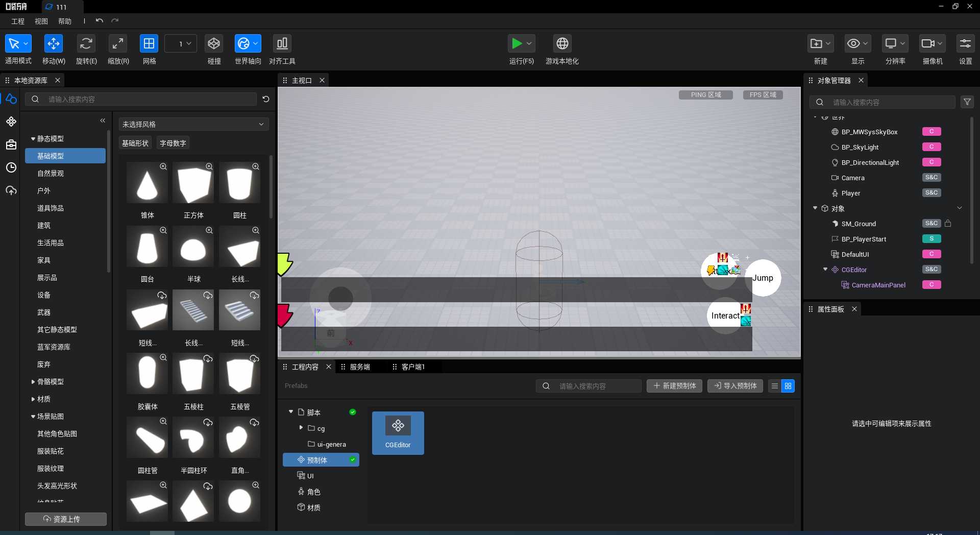The width and height of the screenshot is (980, 535).
Task: Toggle the PING 区域 overlay button
Action: [x=706, y=95]
